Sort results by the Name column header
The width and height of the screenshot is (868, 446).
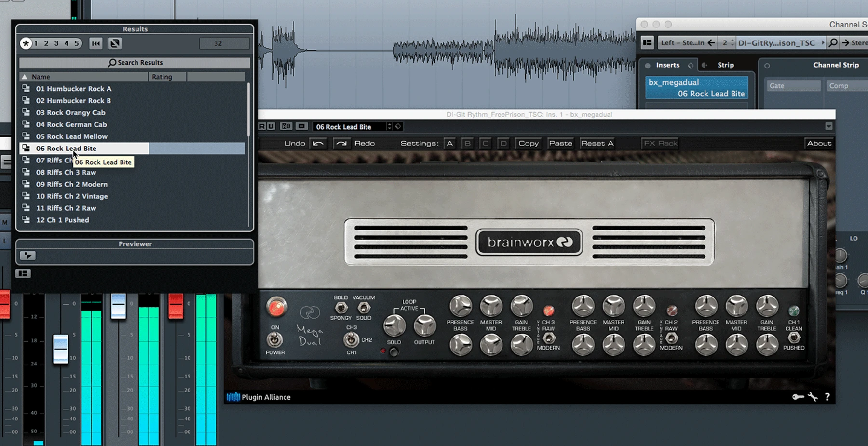(x=84, y=77)
